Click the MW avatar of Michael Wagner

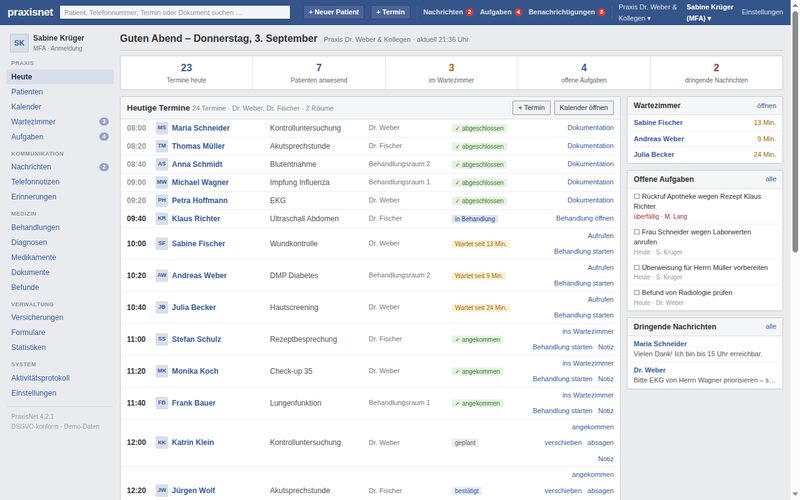coord(162,182)
